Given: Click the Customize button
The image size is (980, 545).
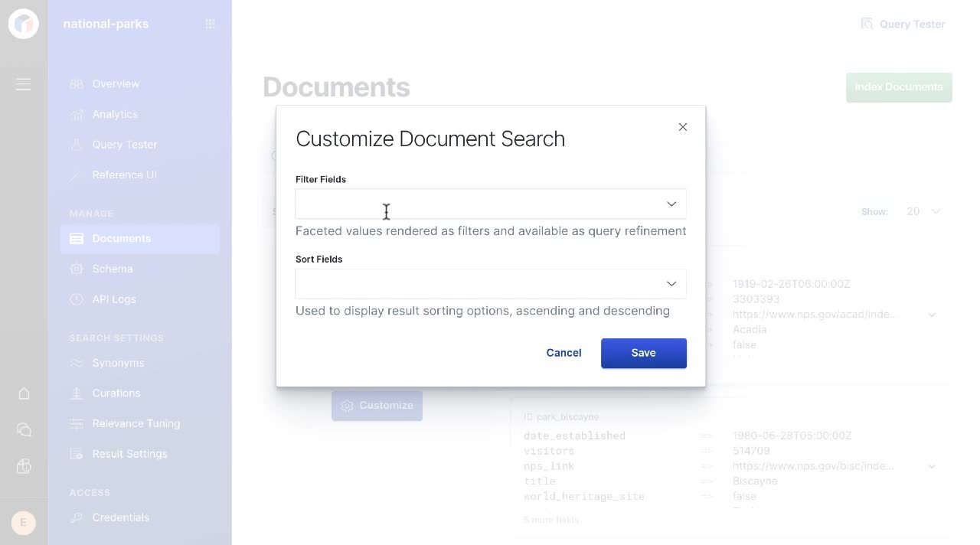Looking at the screenshot, I should [x=377, y=406].
